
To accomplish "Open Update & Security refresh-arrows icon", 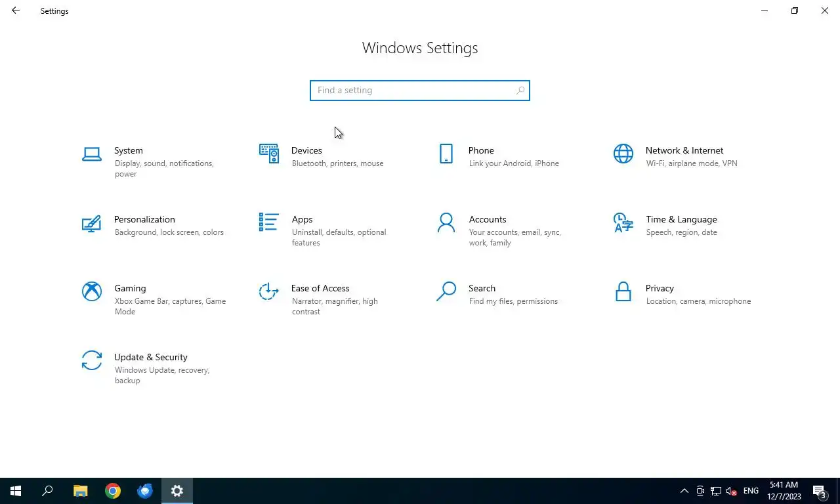I will coord(92,360).
